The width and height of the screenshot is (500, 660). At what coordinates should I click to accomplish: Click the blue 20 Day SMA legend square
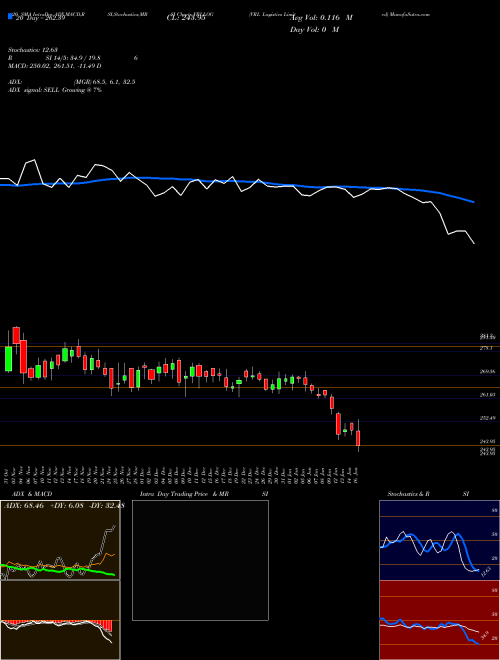coord(10,17)
